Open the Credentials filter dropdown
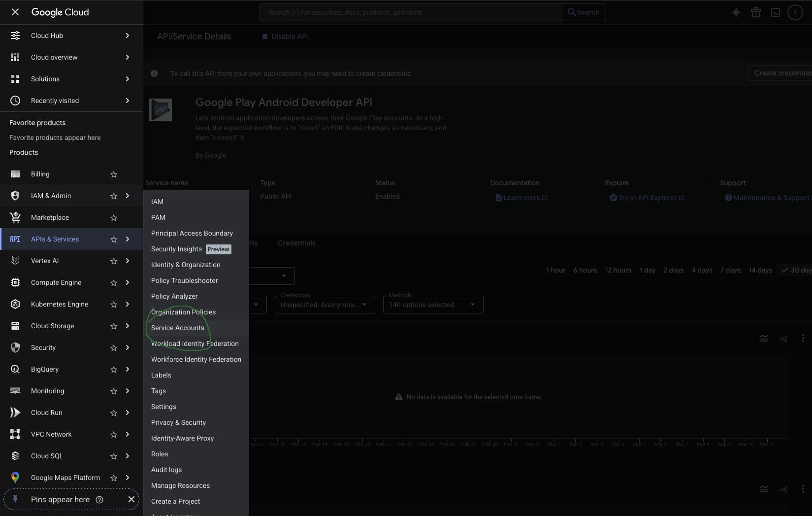812x516 pixels. click(x=325, y=305)
